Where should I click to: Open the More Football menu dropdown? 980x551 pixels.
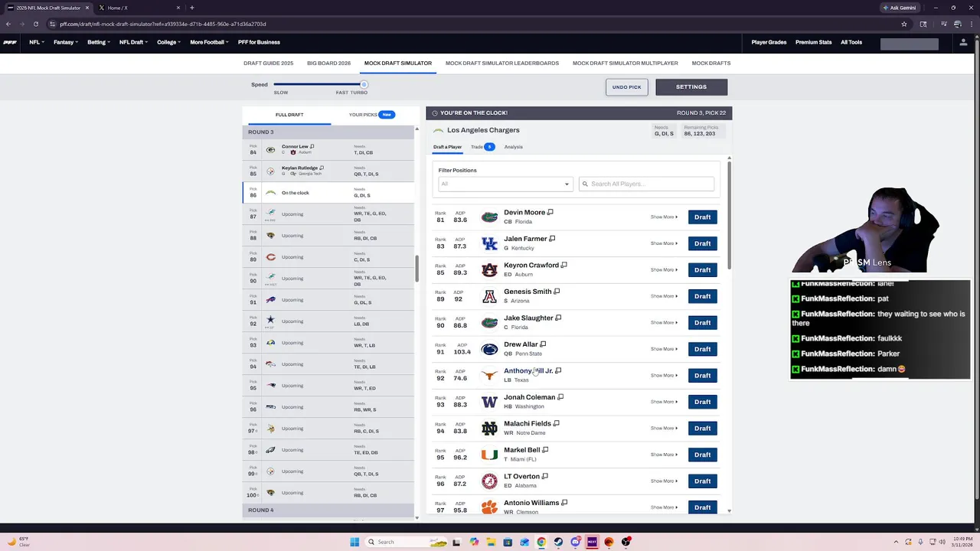(210, 42)
